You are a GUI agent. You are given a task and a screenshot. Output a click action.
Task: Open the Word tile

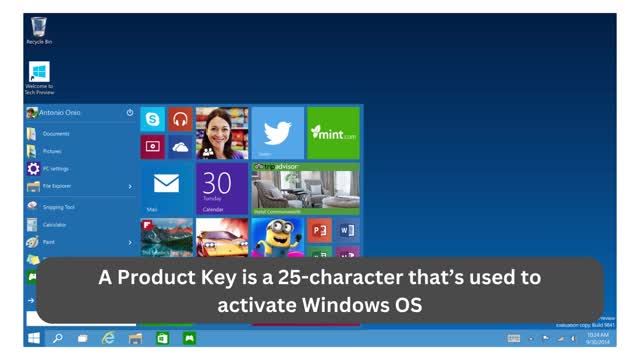[x=347, y=230]
